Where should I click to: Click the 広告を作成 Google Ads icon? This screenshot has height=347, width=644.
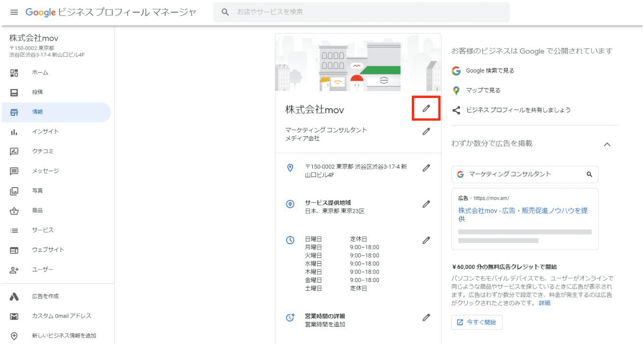(14, 297)
